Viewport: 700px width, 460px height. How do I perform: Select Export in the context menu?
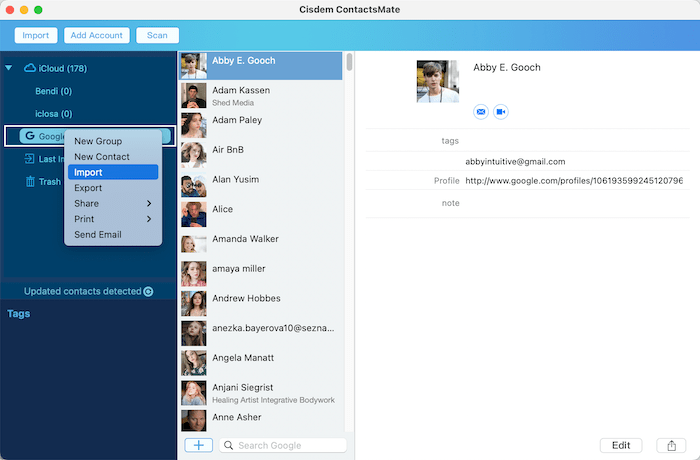pyautogui.click(x=113, y=188)
